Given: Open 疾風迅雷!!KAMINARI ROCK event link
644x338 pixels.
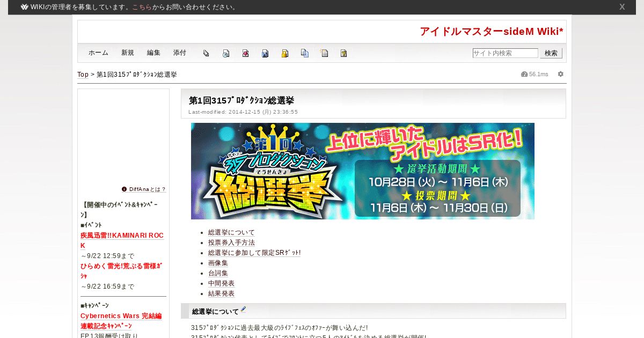Looking at the screenshot, I should click(122, 240).
